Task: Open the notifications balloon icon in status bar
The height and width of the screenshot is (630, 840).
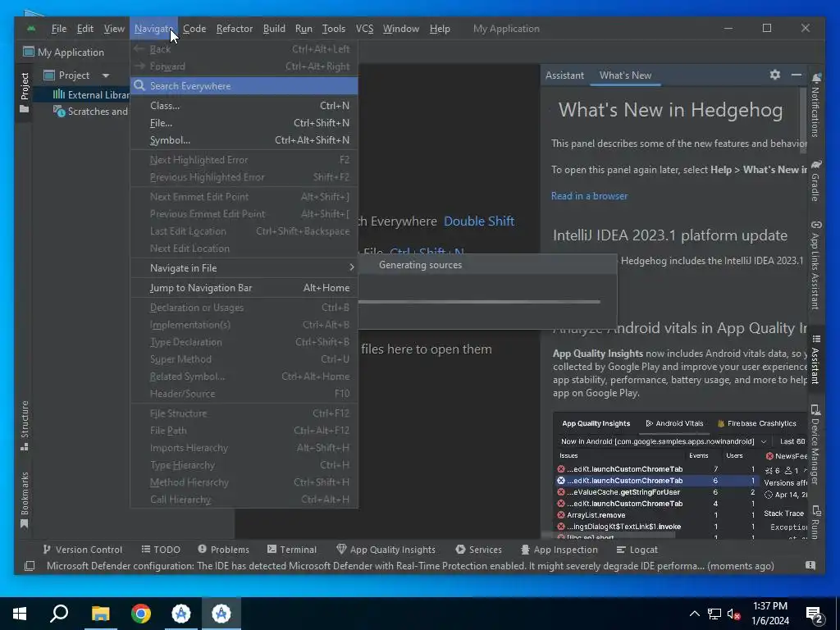Action: coord(810,565)
